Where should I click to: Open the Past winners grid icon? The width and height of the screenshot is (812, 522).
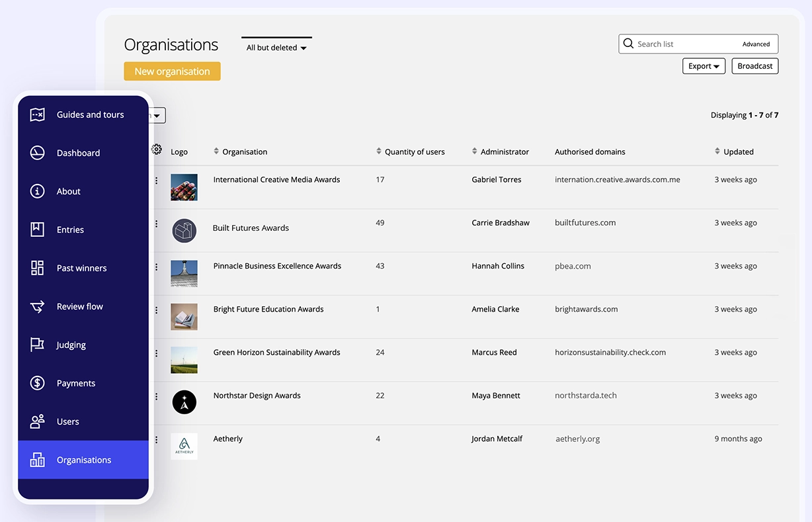(38, 268)
